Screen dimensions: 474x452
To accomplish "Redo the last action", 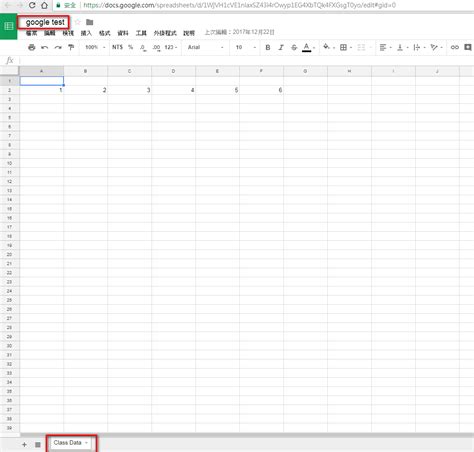I will tap(58, 47).
